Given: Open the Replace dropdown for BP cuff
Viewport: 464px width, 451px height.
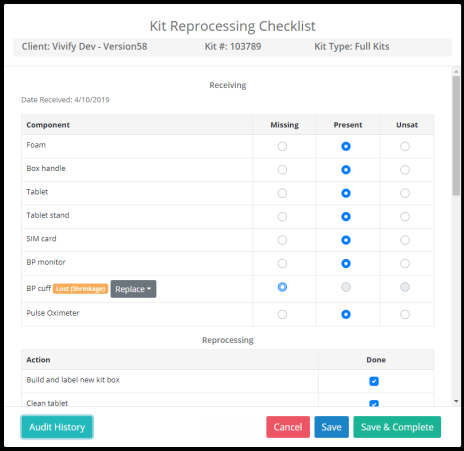Looking at the screenshot, I should point(133,289).
